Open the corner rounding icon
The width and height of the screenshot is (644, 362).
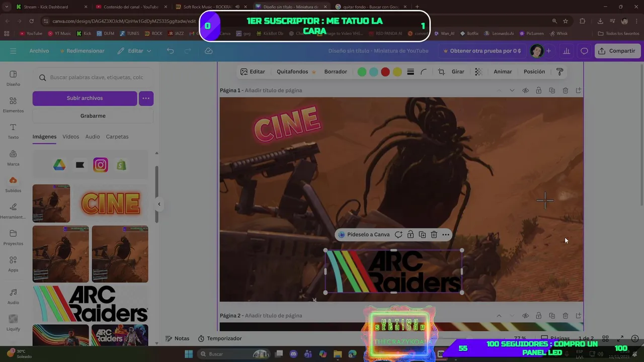coord(424,72)
